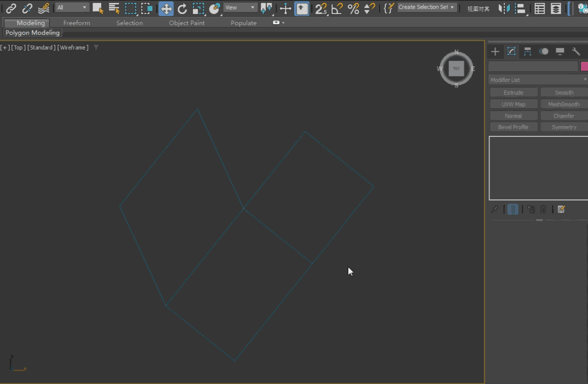588x384 pixels.
Task: Toggle Keyboard Shortcut Override button
Action: pyautogui.click(x=302, y=8)
